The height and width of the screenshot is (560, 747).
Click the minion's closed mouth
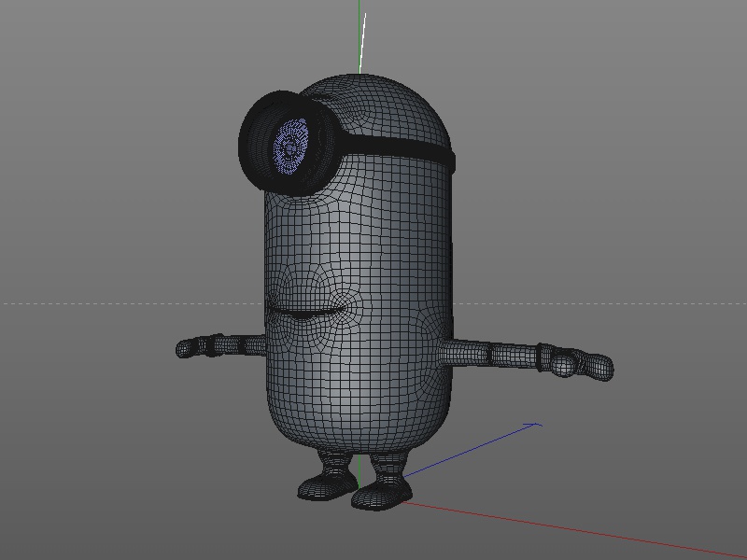coord(306,312)
